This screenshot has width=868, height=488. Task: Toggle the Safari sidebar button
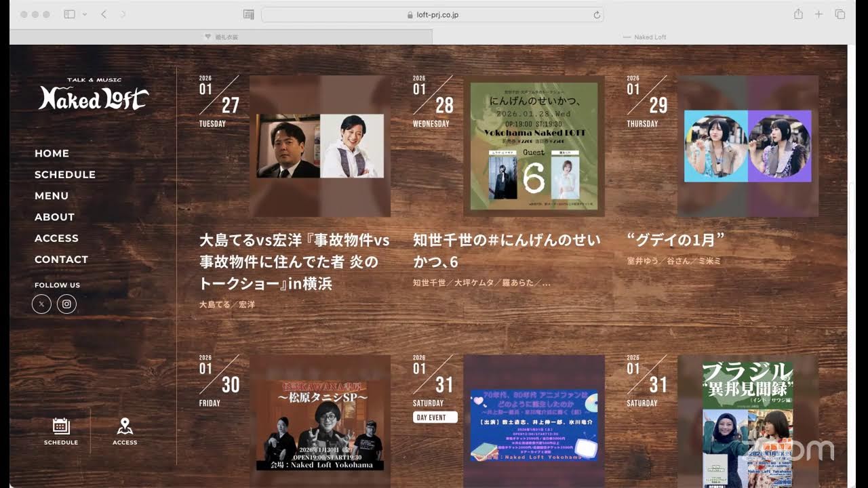pyautogui.click(x=69, y=14)
